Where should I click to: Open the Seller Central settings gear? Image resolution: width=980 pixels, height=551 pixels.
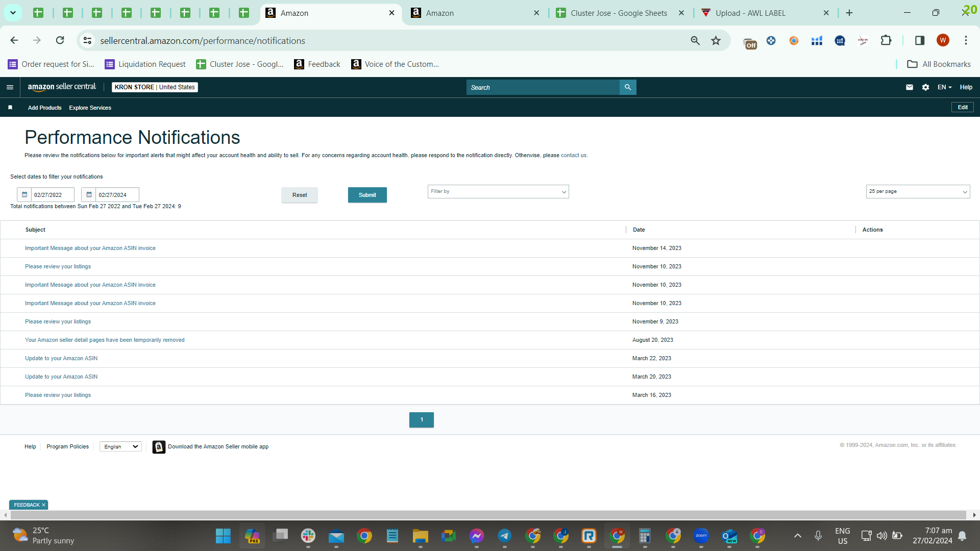point(925,87)
